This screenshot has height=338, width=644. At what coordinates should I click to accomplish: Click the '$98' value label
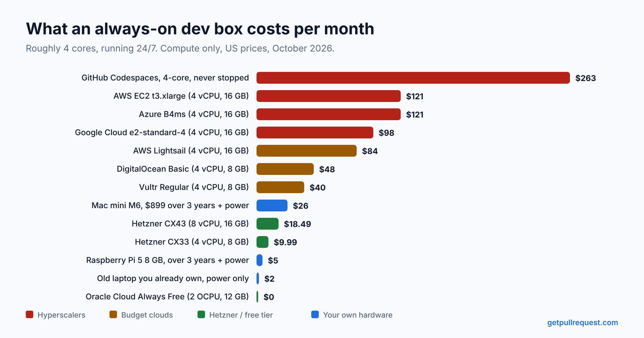pos(386,133)
